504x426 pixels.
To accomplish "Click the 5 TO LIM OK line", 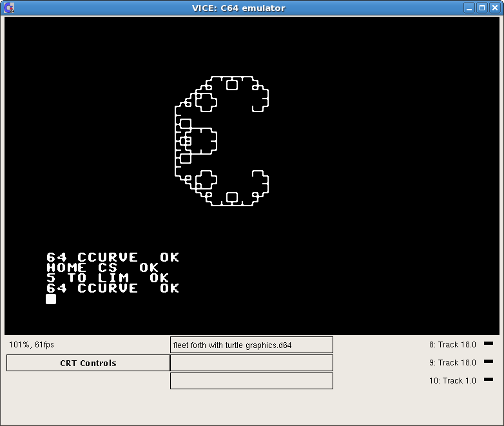I will click(x=107, y=278).
